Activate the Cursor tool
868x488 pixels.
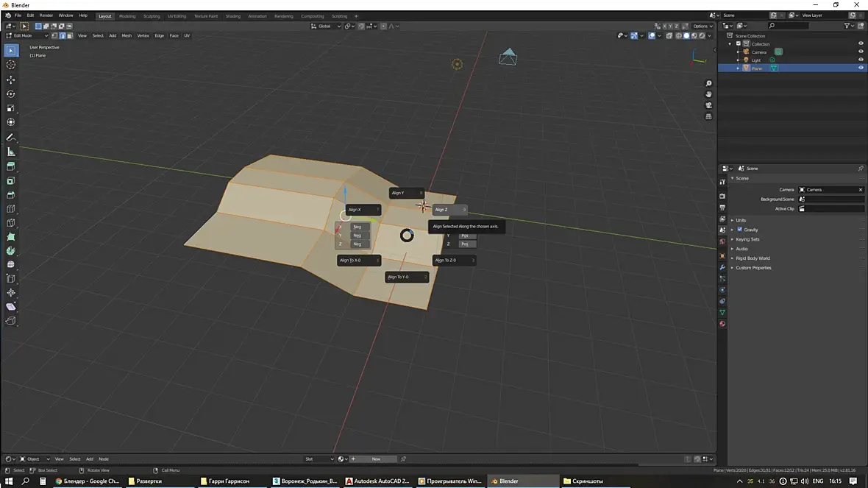pyautogui.click(x=10, y=65)
